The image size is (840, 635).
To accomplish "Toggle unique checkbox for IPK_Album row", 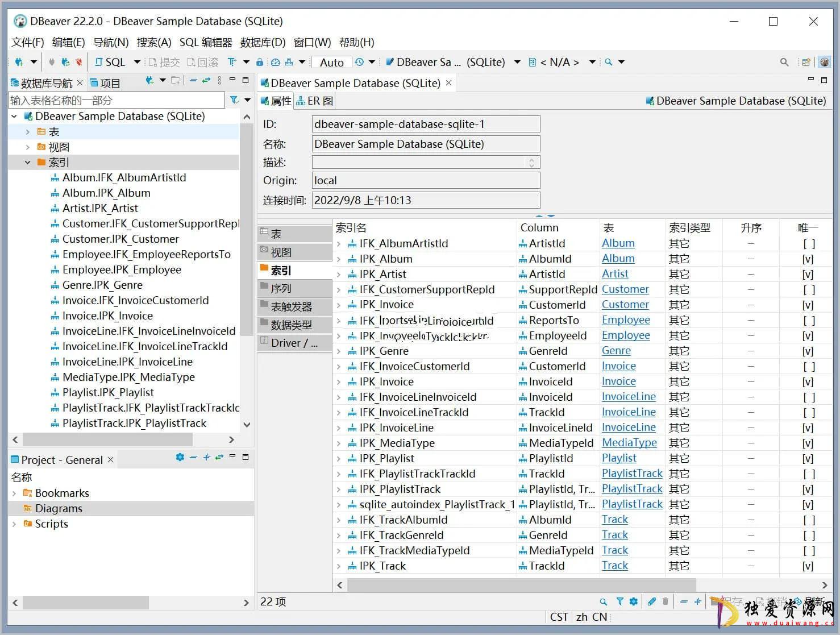I will click(x=808, y=259).
